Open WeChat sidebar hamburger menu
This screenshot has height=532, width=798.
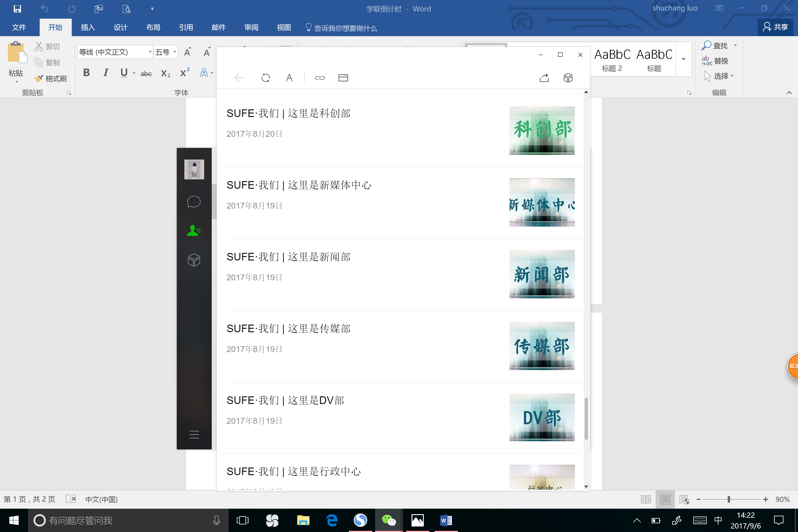pos(194,434)
